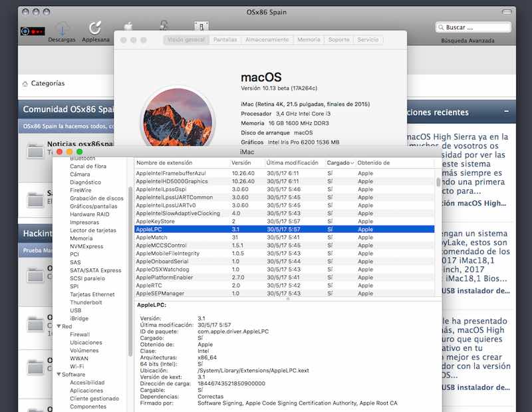The width and height of the screenshot is (532, 412).
Task: Click the macOS Sierra mountain image
Action: pos(178,118)
